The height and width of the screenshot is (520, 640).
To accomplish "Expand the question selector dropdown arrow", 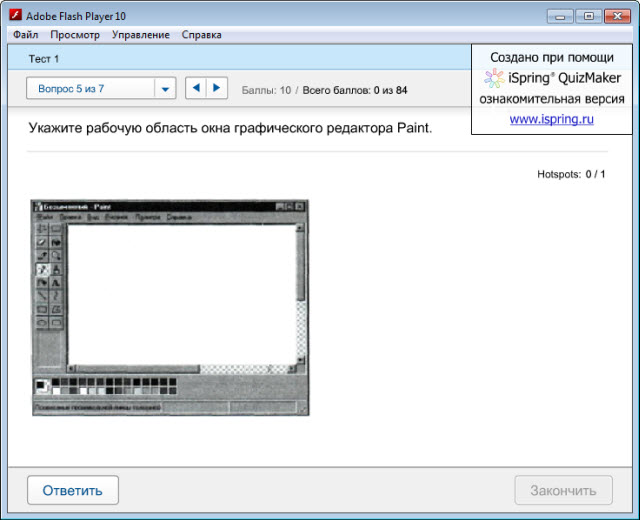I will [x=165, y=89].
